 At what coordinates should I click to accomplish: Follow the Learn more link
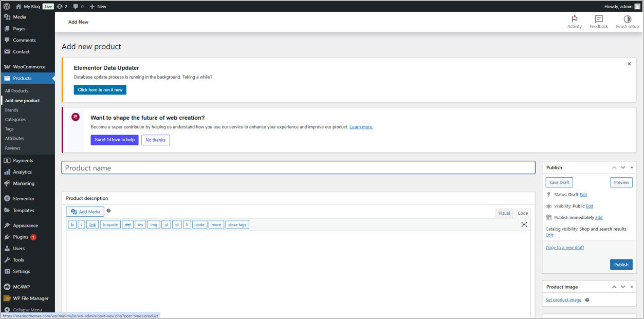pyautogui.click(x=361, y=127)
